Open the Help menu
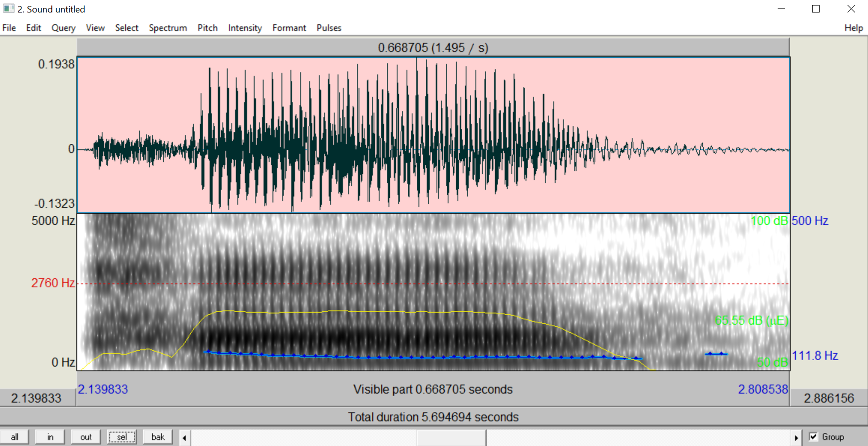The width and height of the screenshot is (868, 446). tap(854, 28)
